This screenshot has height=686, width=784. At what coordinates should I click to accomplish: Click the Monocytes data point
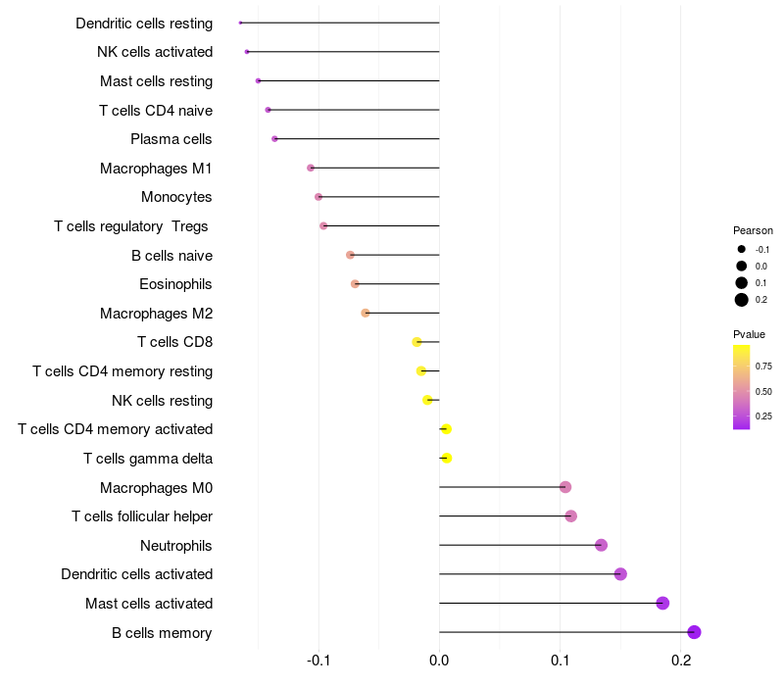pyautogui.click(x=318, y=197)
